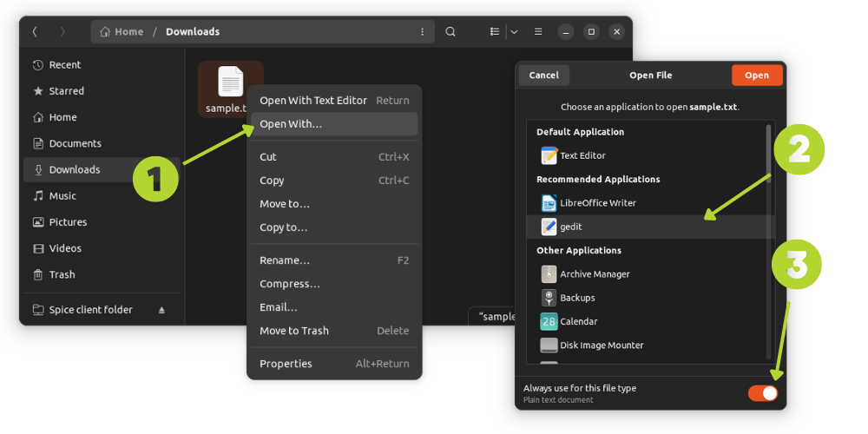868x434 pixels.
Task: Eject the Spice client folder
Action: click(x=161, y=310)
